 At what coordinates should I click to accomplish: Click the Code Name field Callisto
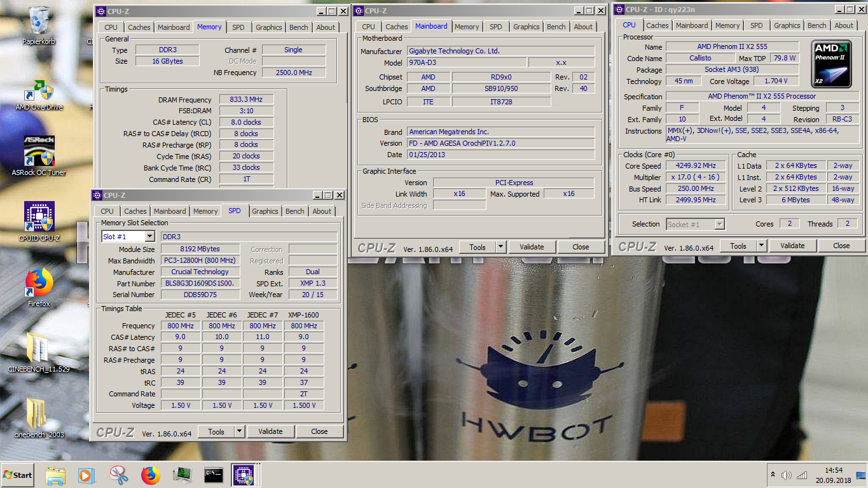[x=699, y=58]
